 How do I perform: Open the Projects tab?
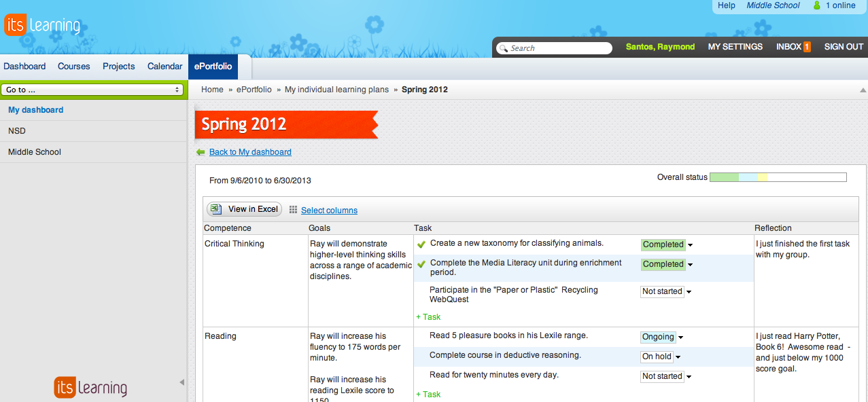coord(119,67)
